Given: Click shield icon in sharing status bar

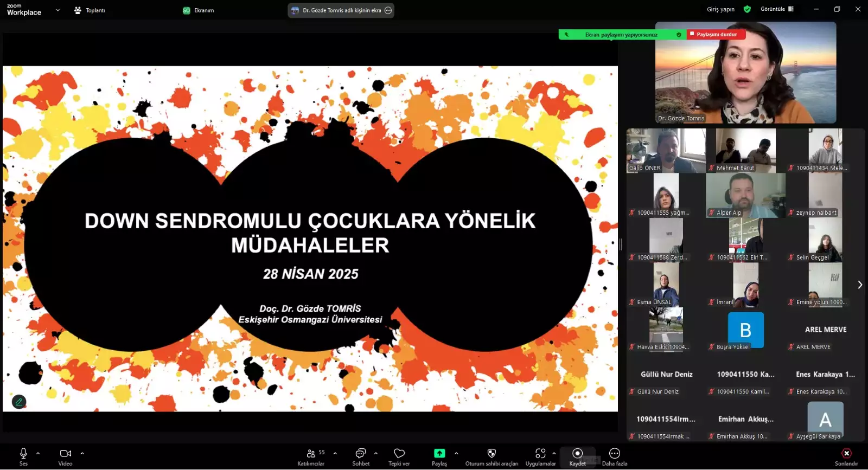Looking at the screenshot, I should tap(679, 35).
